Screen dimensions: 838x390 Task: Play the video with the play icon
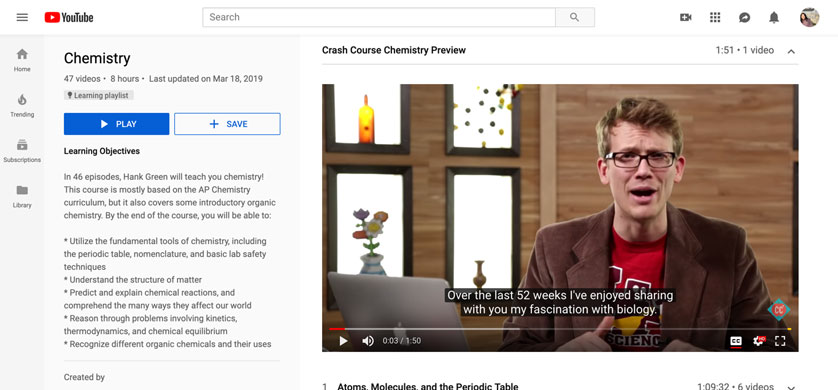pyautogui.click(x=343, y=341)
